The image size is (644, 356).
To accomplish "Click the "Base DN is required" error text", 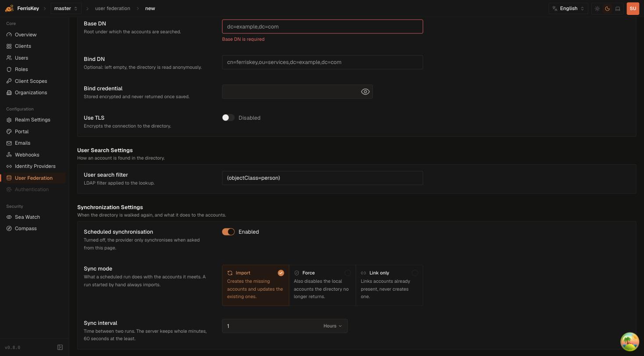I will (243, 39).
